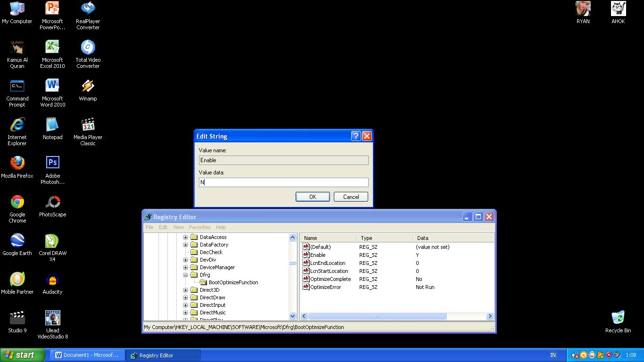Launch Mozilla Firefox desktop icon
644x362 pixels.
[17, 165]
